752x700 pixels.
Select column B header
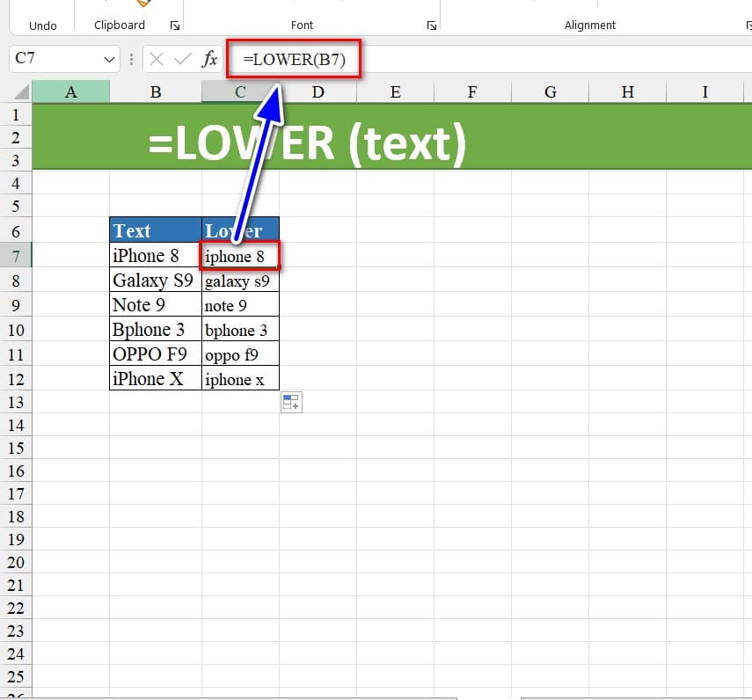pos(156,91)
